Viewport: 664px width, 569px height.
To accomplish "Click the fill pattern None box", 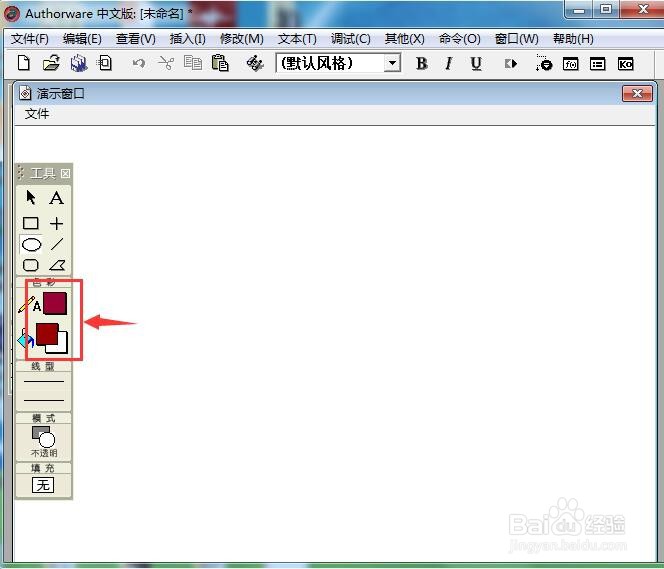I will 43,485.
